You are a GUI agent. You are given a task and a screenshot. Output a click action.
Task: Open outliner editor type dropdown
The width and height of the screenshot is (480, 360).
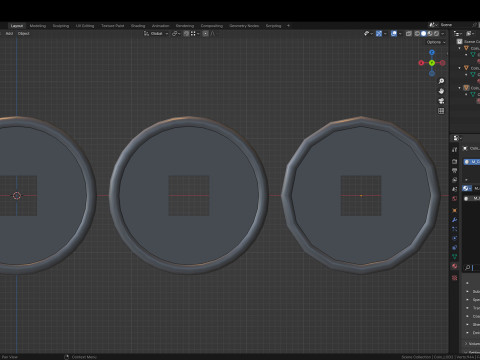point(458,34)
